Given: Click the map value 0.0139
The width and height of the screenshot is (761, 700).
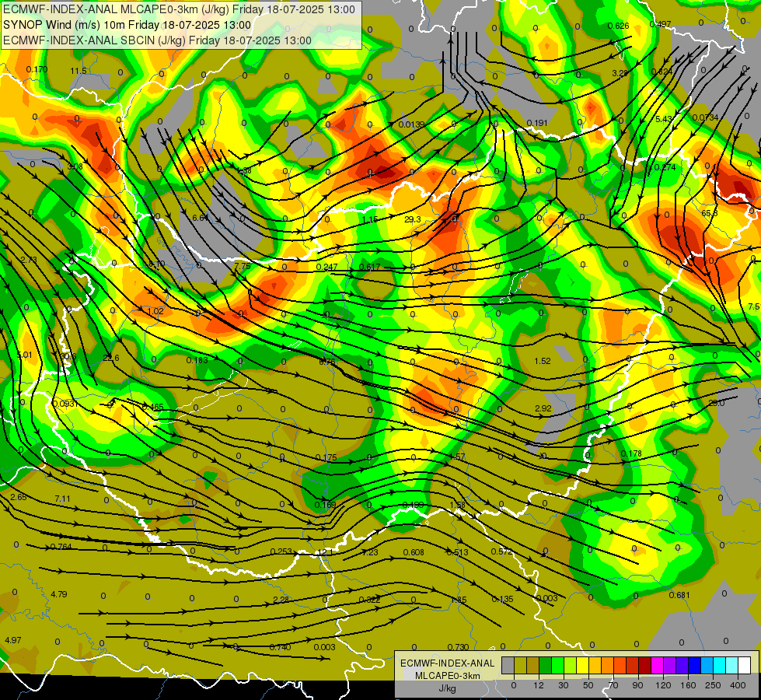Looking at the screenshot, I should tap(411, 125).
